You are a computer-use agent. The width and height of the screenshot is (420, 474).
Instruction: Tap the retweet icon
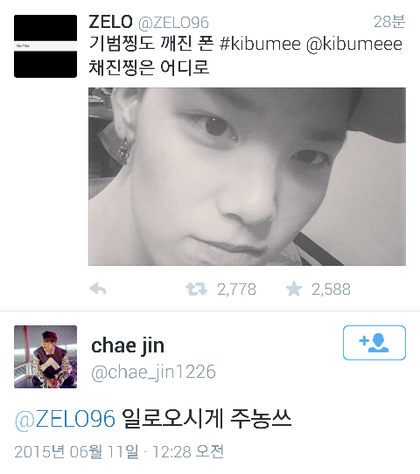(196, 289)
